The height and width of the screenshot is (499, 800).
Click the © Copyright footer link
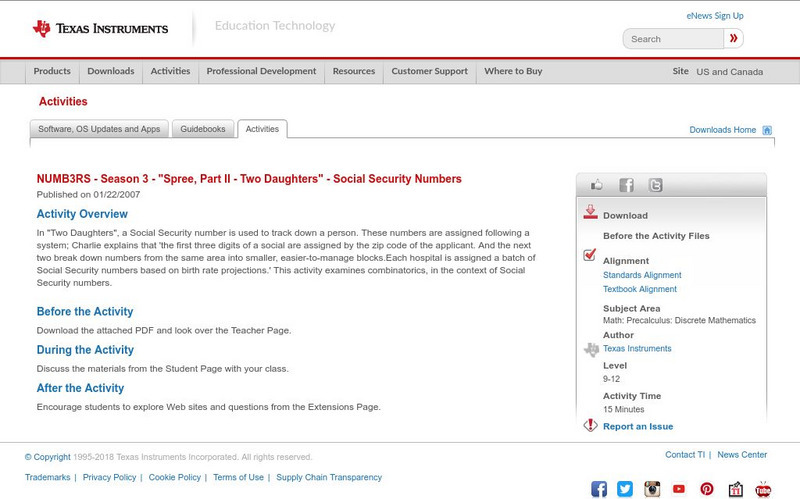tap(47, 457)
